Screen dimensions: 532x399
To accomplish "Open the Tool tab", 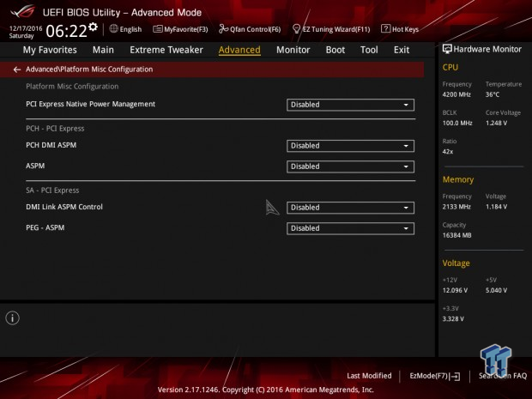I will [x=369, y=50].
